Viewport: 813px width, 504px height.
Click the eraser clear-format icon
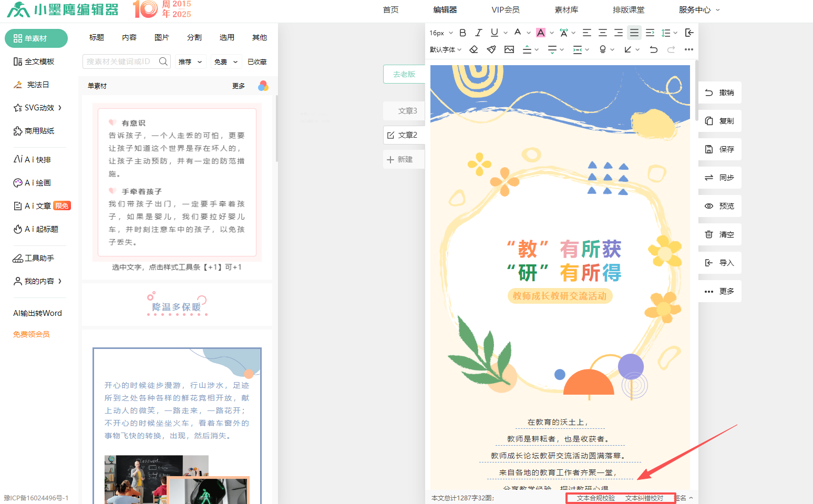(474, 49)
